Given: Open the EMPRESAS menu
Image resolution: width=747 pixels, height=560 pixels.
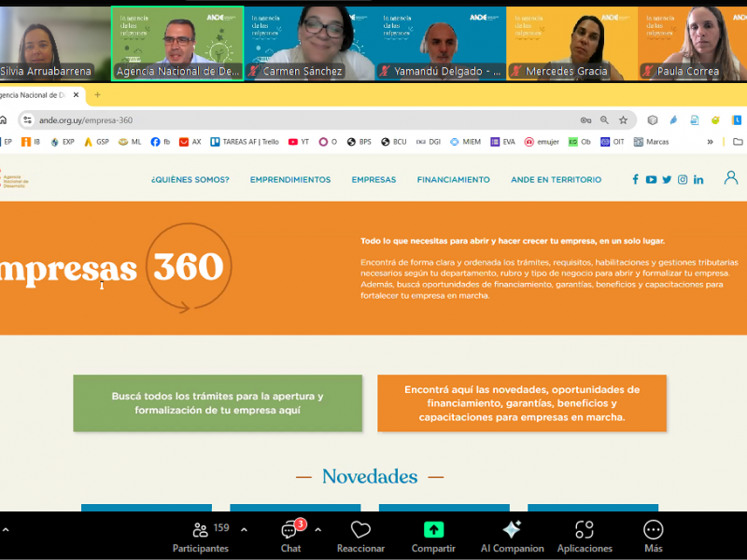Looking at the screenshot, I should [x=373, y=179].
